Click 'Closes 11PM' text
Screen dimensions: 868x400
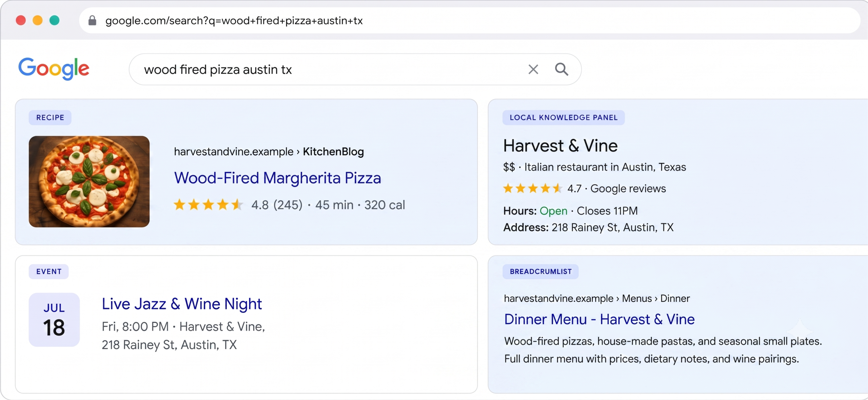[x=607, y=211]
